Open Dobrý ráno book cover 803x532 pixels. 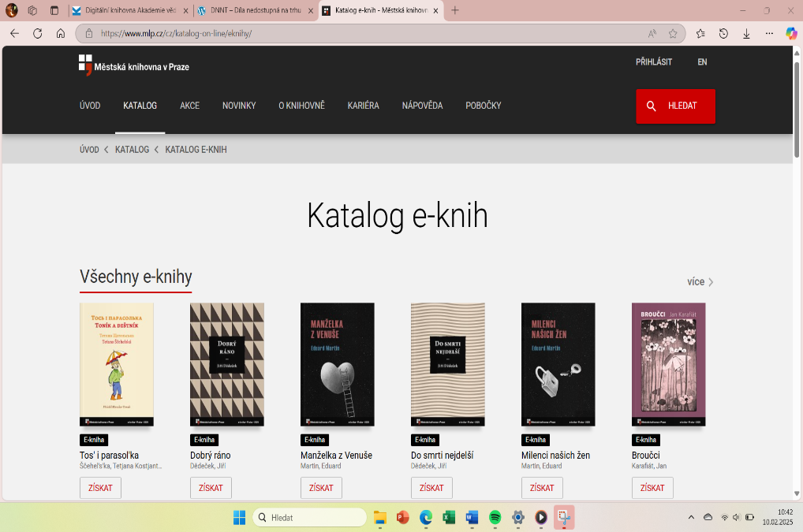[x=227, y=364]
